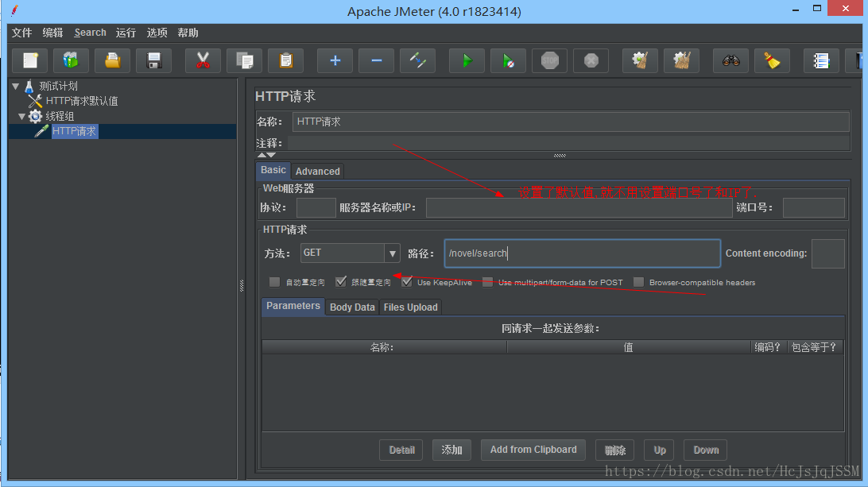
Task: Start the test with green play icon
Action: click(x=467, y=60)
